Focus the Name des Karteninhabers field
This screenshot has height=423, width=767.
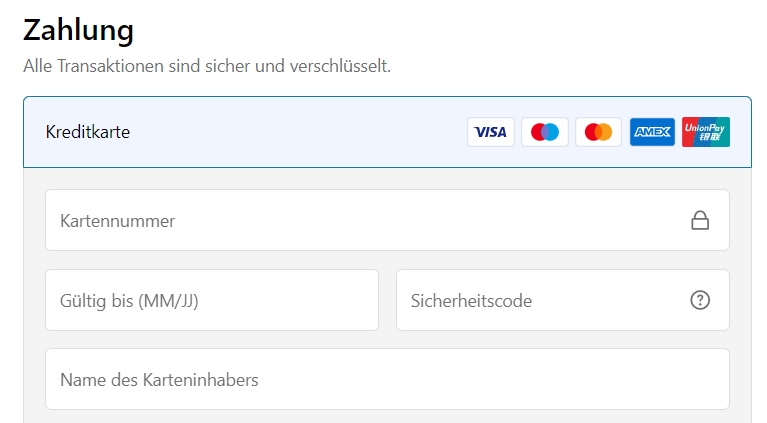(x=387, y=379)
